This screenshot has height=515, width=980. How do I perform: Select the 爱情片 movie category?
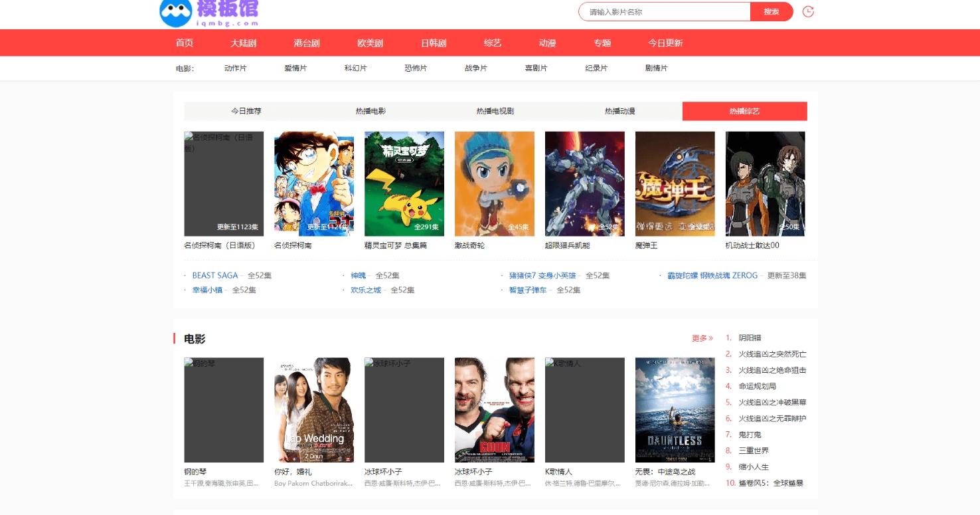[295, 68]
